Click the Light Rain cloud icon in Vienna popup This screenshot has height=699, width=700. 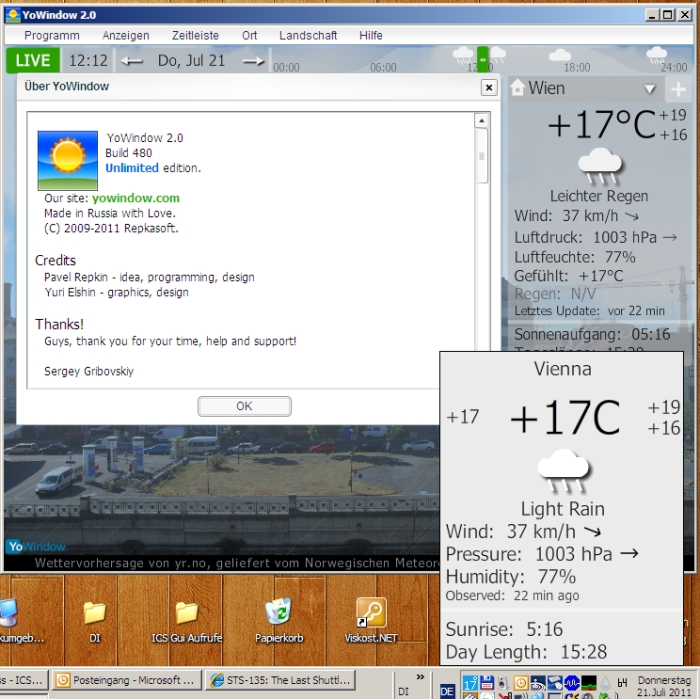(563, 471)
